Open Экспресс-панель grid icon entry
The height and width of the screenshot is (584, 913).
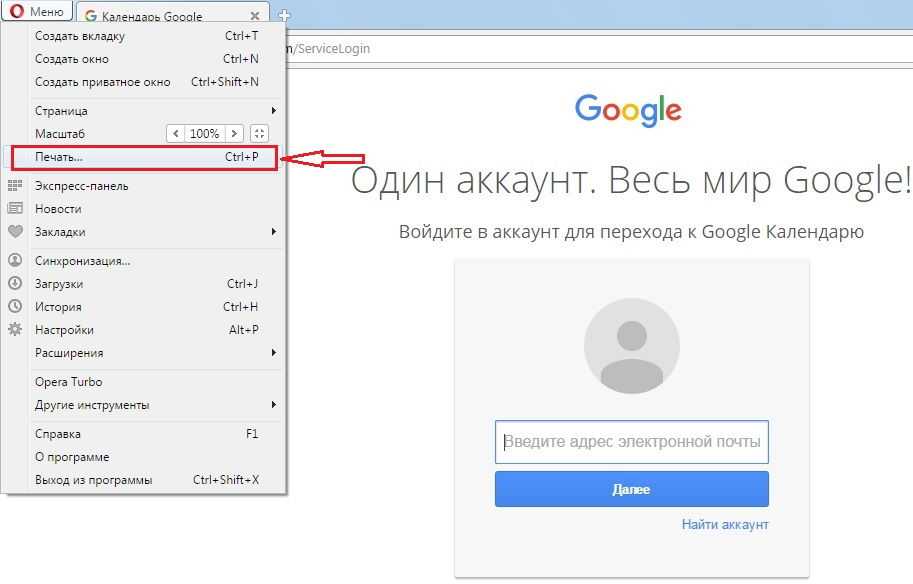82,186
